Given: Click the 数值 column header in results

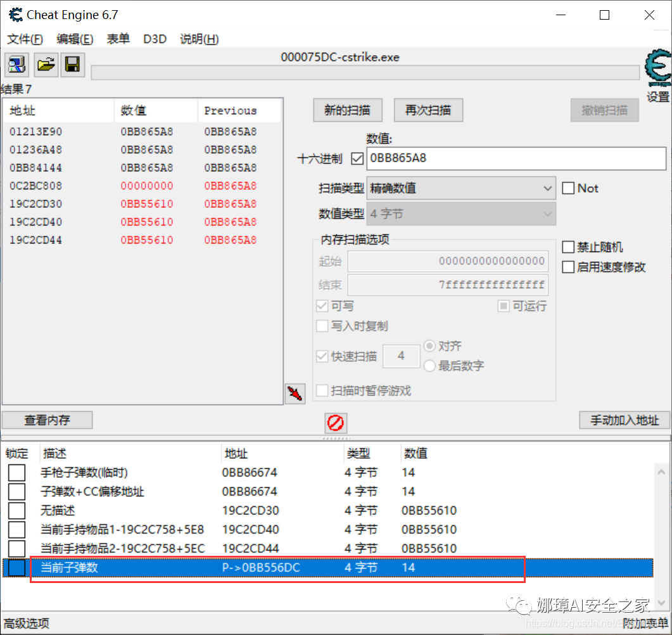Looking at the screenshot, I should (x=156, y=111).
